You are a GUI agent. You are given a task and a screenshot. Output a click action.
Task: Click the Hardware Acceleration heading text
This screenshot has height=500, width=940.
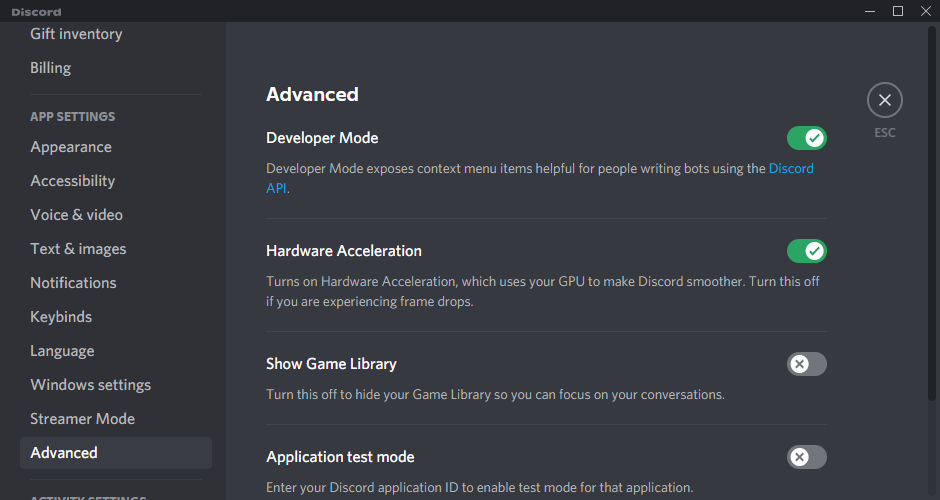[344, 251]
